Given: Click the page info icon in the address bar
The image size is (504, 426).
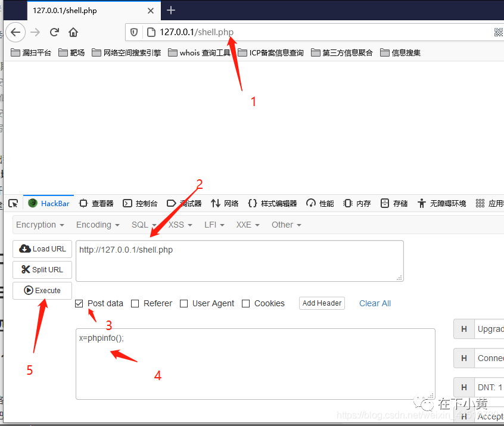Looking at the screenshot, I should pyautogui.click(x=151, y=32).
